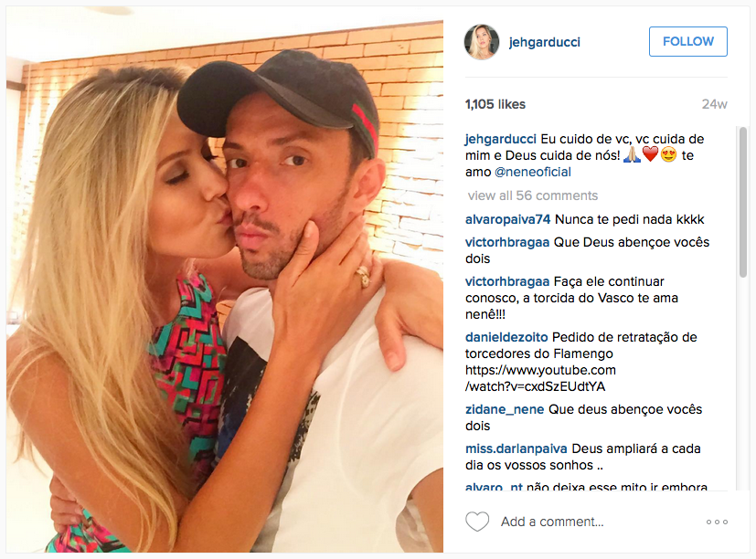Follow the jehgarducci account
Image resolution: width=756 pixels, height=559 pixels.
[688, 41]
